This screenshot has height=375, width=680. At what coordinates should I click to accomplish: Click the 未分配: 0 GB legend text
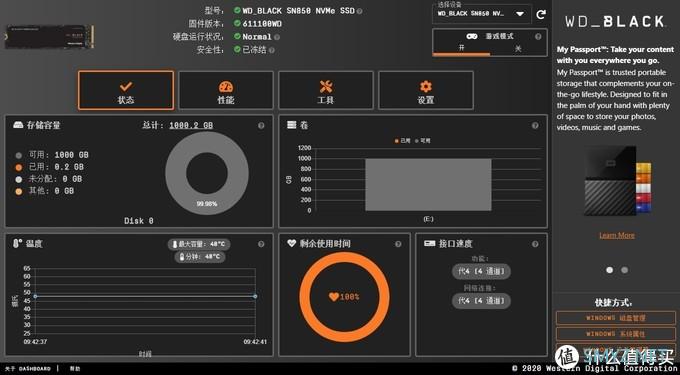click(x=55, y=179)
